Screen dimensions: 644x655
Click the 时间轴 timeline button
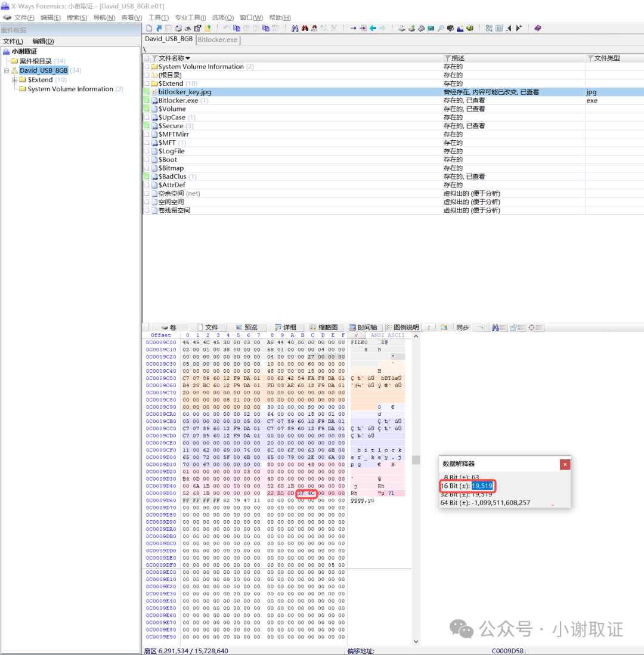pyautogui.click(x=363, y=327)
